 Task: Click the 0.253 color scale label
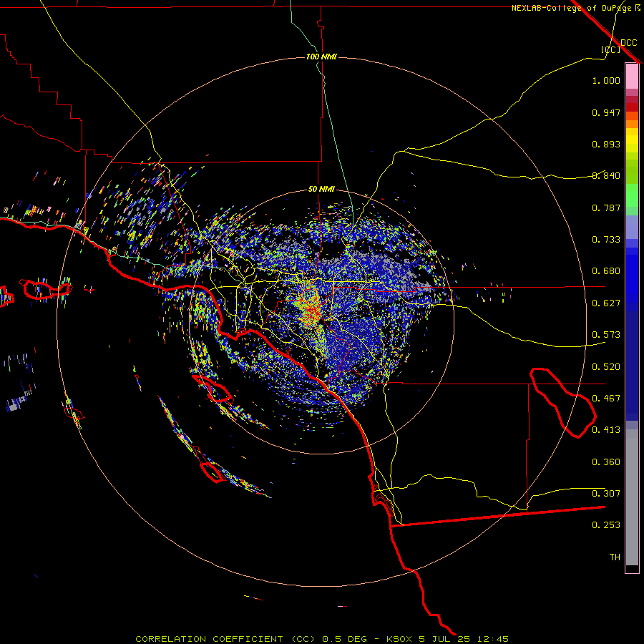[606, 525]
